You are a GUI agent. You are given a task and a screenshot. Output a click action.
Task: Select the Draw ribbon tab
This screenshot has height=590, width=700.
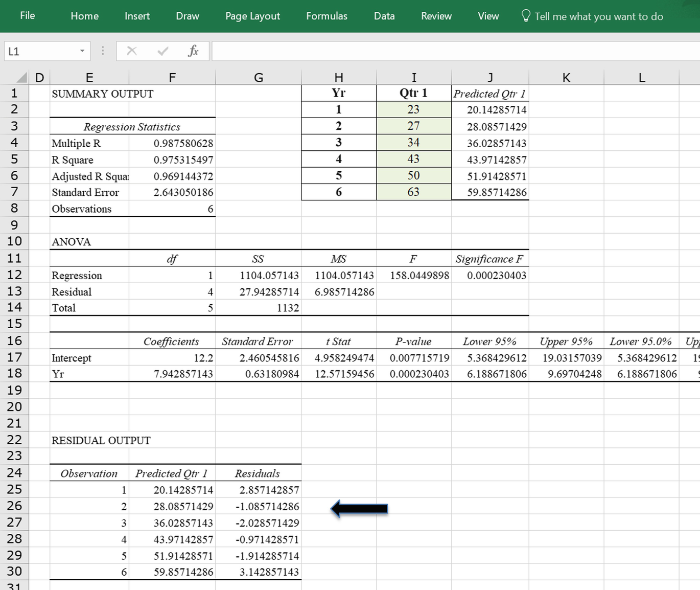point(187,16)
